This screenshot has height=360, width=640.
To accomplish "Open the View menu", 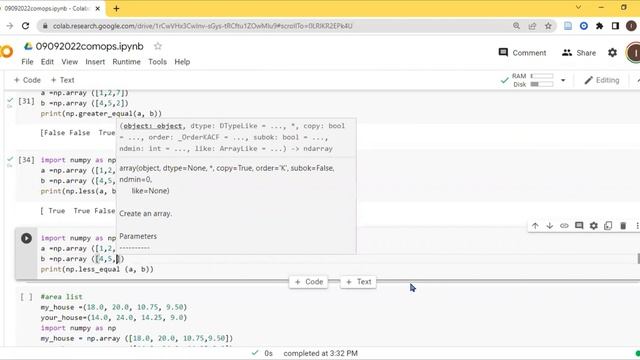I will click(x=69, y=62).
